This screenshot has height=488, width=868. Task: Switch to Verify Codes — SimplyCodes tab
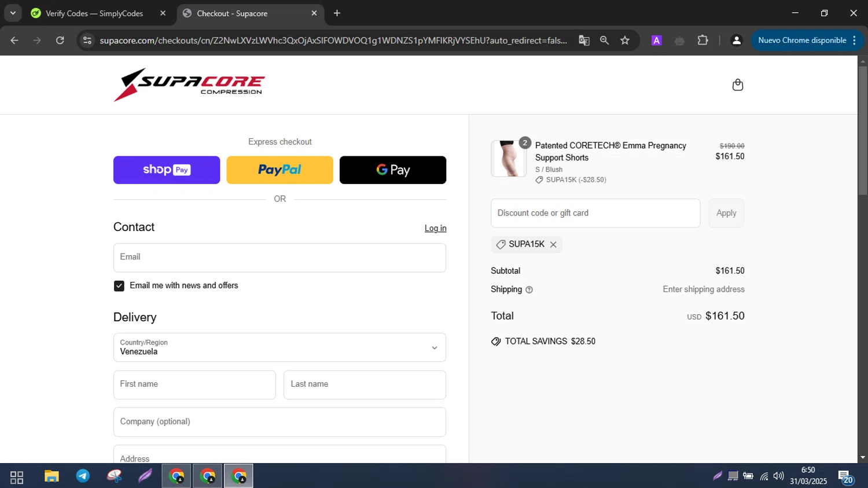(x=94, y=13)
